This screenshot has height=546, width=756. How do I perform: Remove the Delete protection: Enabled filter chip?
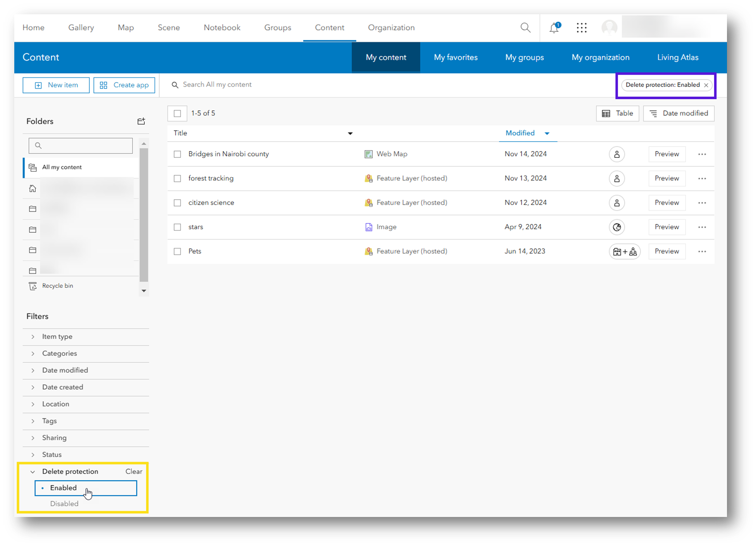point(706,85)
